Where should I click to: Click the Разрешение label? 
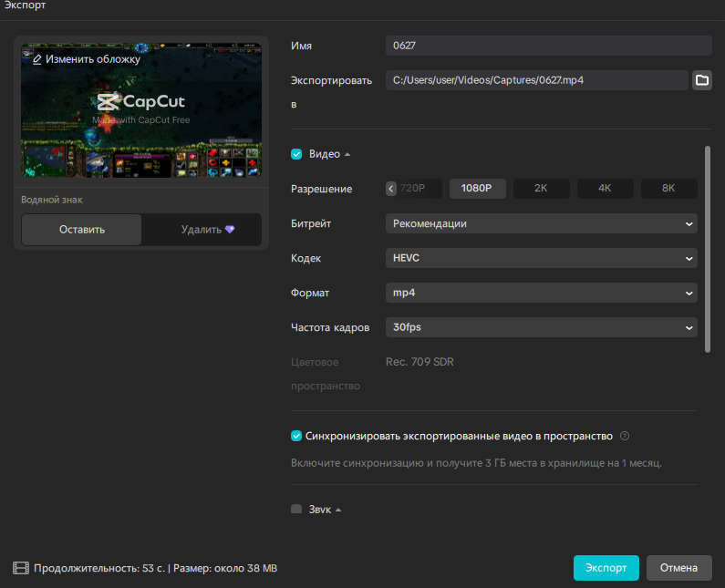[321, 189]
